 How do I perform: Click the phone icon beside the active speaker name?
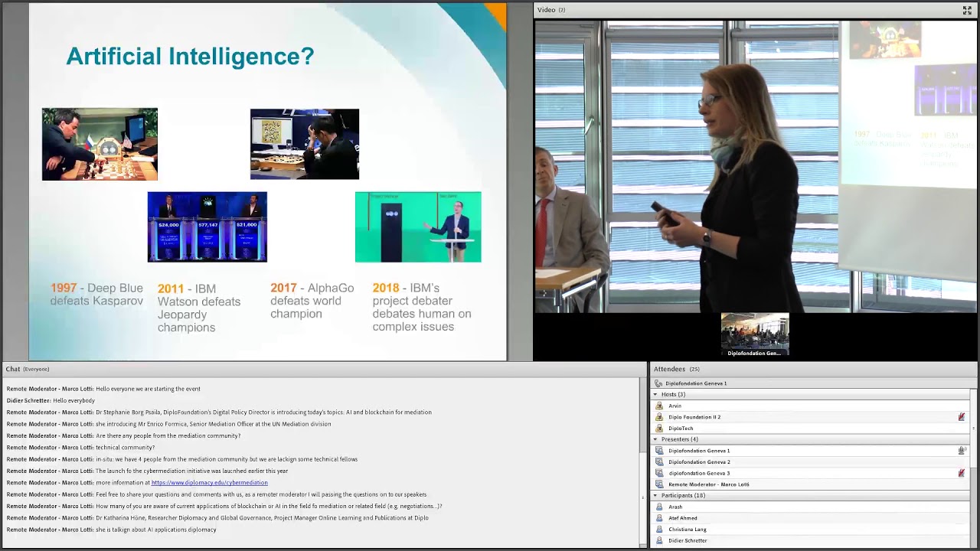click(x=658, y=383)
